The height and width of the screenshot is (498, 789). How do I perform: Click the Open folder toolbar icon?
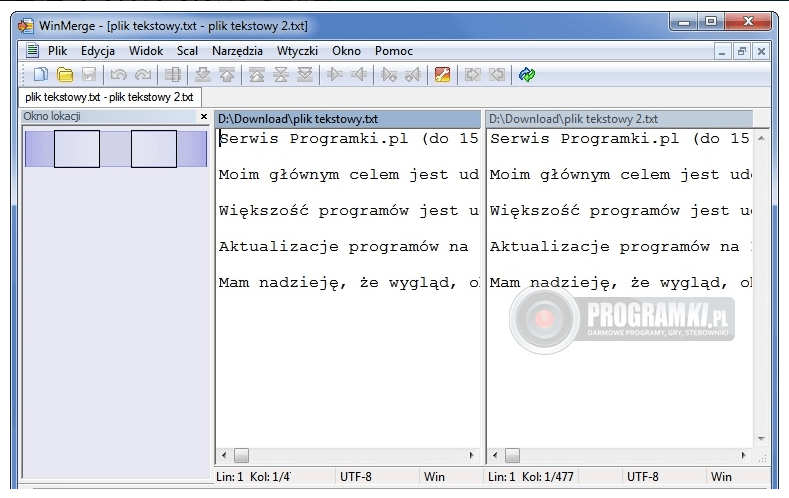(x=64, y=75)
